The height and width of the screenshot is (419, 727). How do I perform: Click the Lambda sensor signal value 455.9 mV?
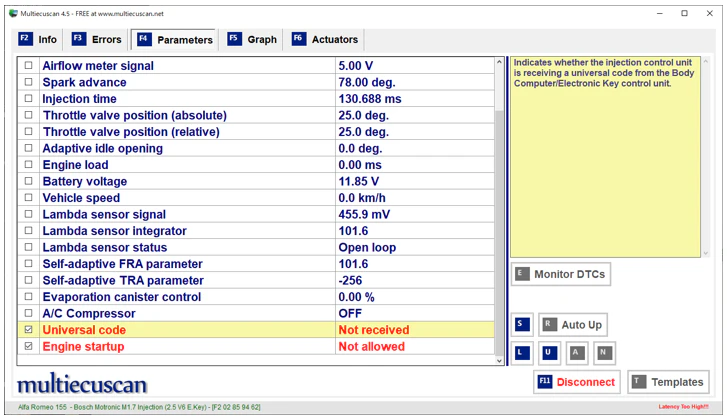tap(364, 215)
